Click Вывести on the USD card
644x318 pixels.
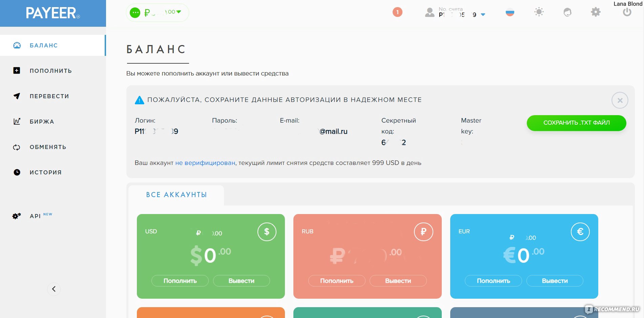coord(242,281)
